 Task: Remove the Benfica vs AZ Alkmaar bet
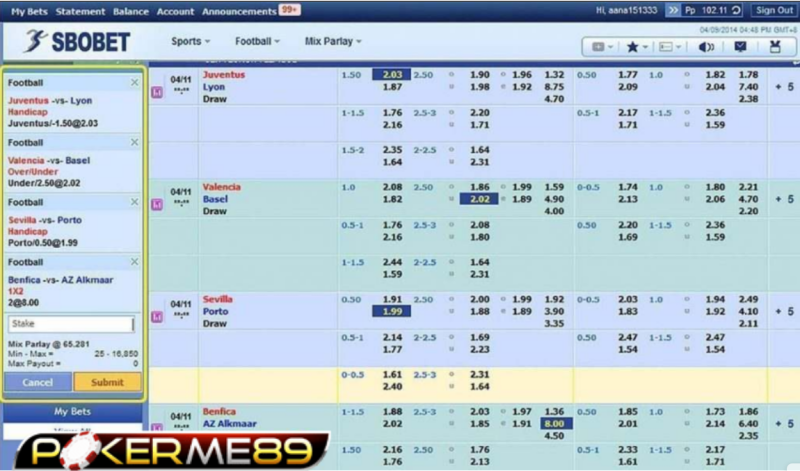click(134, 261)
